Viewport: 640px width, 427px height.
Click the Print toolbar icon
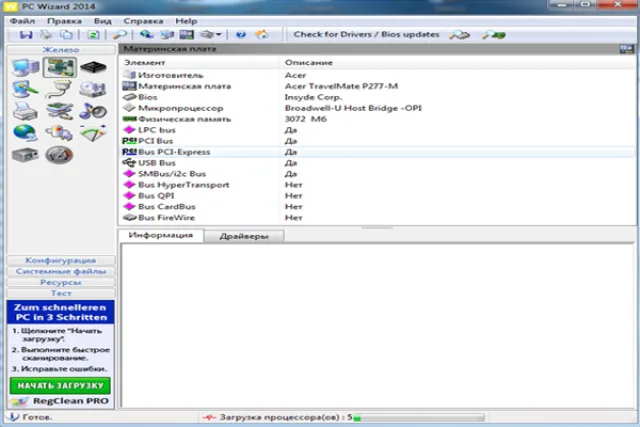click(x=46, y=35)
